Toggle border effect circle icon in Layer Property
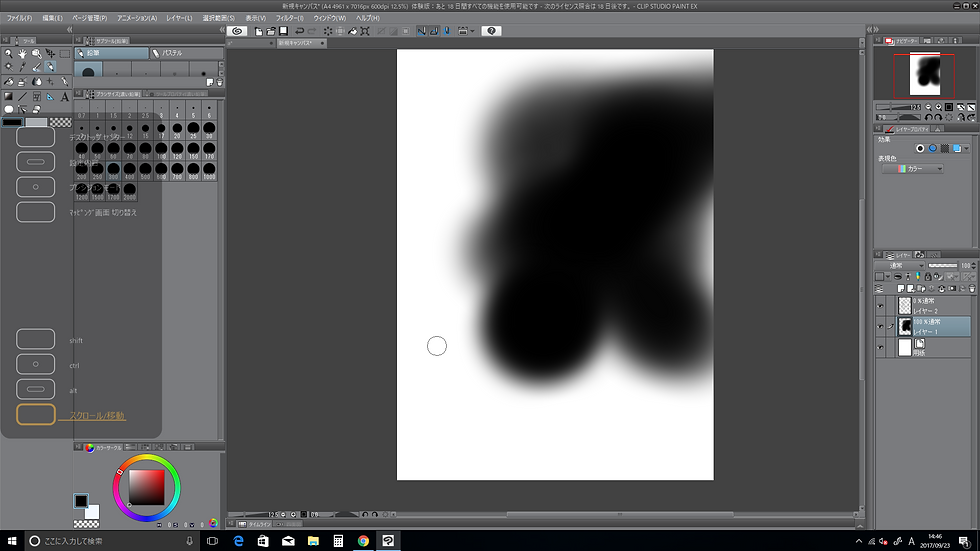980x551 pixels. coord(920,148)
